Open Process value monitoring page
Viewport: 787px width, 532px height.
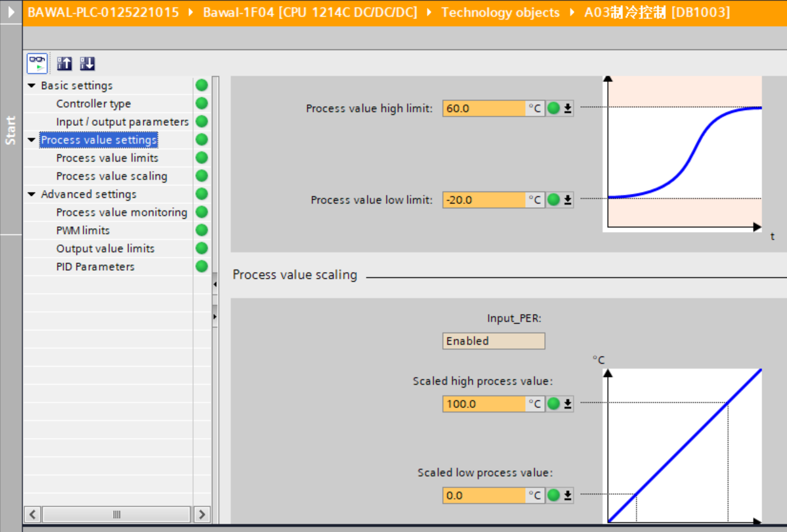pyautogui.click(x=122, y=212)
